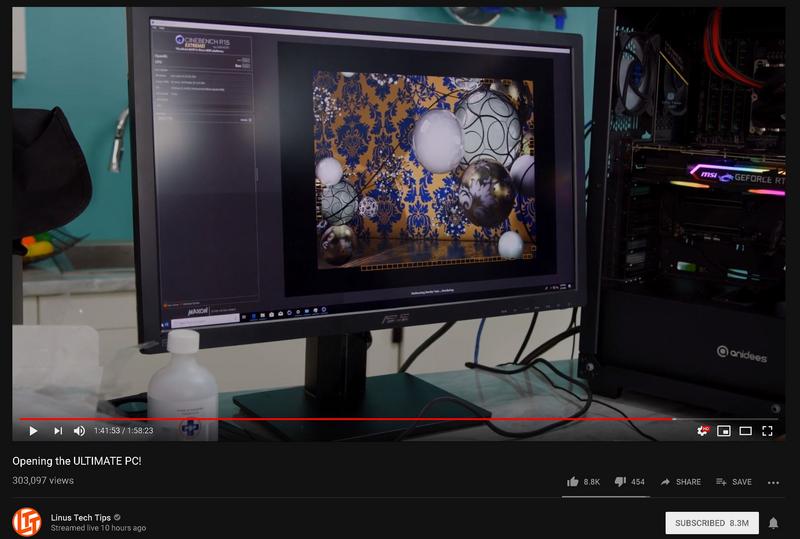800x539 pixels.
Task: Skip to the next video
Action: pos(58,431)
